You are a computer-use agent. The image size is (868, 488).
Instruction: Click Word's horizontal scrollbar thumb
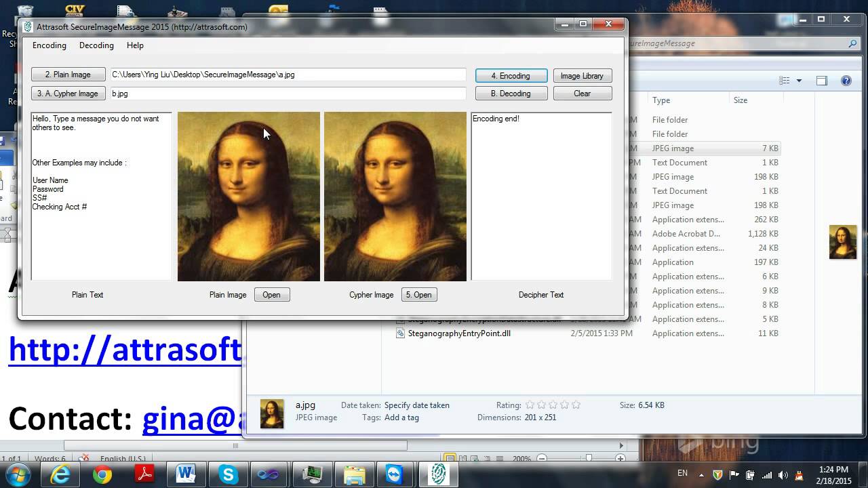pyautogui.click(x=235, y=445)
